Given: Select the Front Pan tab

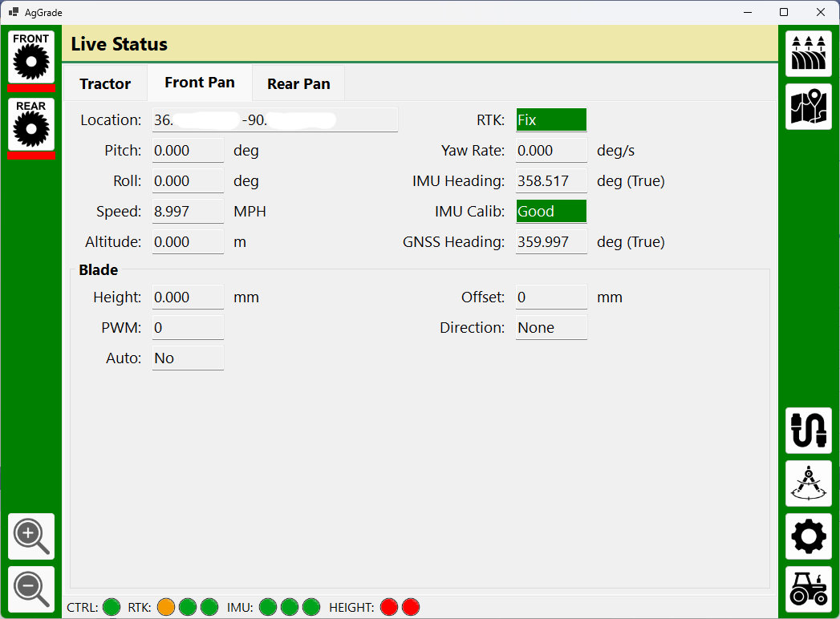Looking at the screenshot, I should pyautogui.click(x=200, y=83).
